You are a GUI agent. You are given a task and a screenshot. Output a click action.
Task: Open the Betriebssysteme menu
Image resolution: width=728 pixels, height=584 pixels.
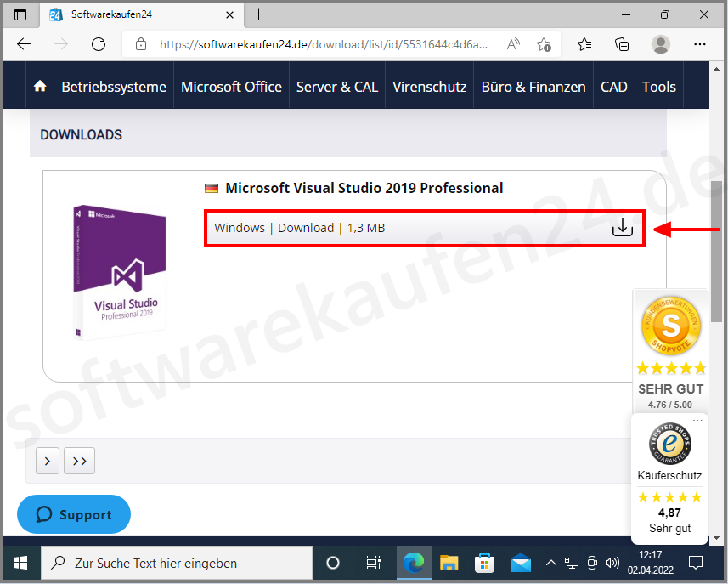pos(114,87)
